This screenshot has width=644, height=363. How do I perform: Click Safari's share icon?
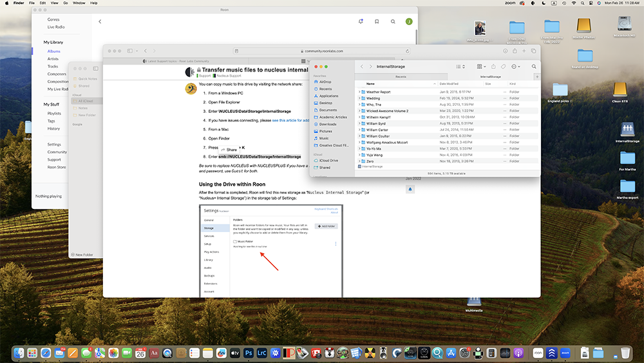click(x=515, y=51)
